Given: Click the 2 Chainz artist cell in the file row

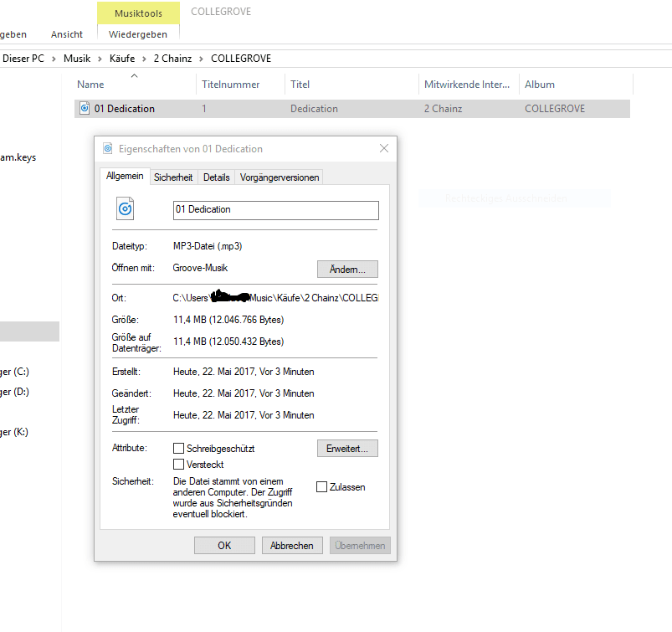Looking at the screenshot, I should coord(444,109).
